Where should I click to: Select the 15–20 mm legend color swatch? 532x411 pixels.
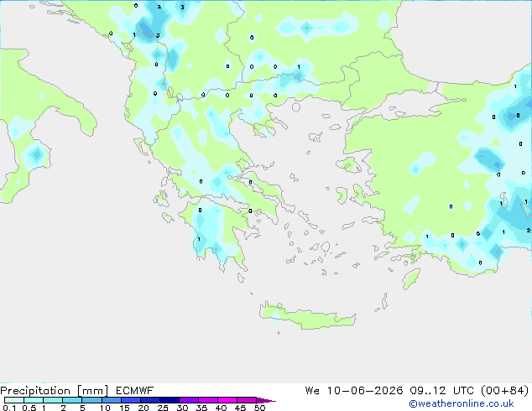coord(131,400)
